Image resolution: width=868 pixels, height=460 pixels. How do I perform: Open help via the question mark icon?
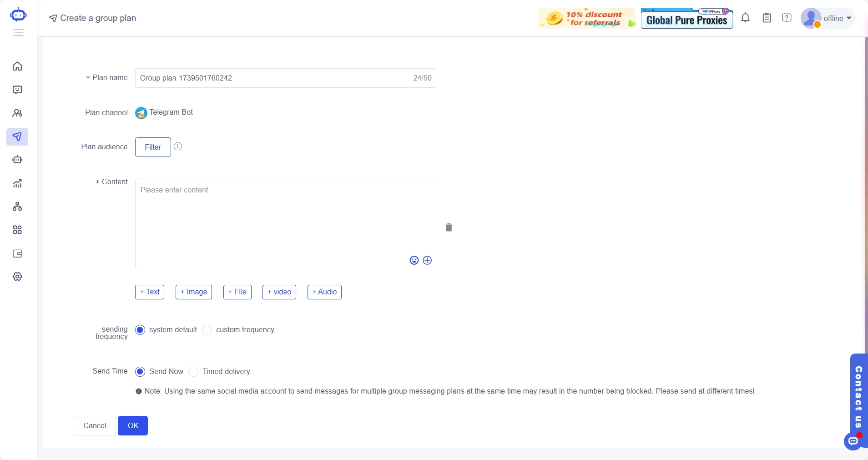pyautogui.click(x=787, y=18)
